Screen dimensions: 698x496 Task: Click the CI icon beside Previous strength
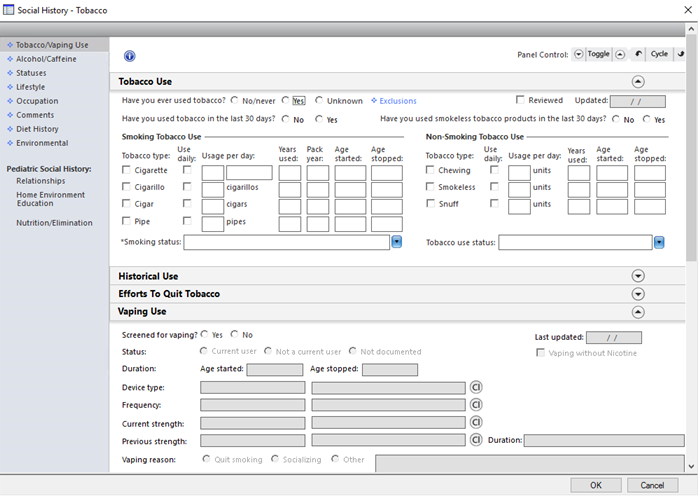click(476, 440)
